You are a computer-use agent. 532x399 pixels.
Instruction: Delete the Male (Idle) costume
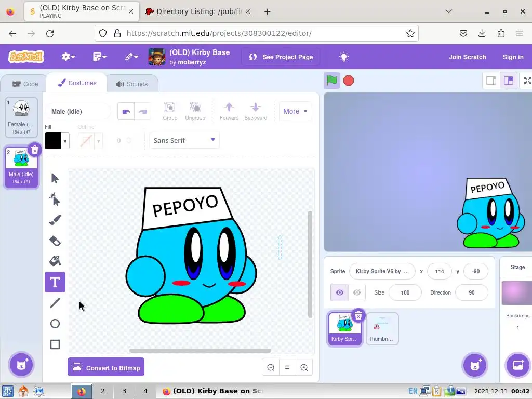(35, 150)
